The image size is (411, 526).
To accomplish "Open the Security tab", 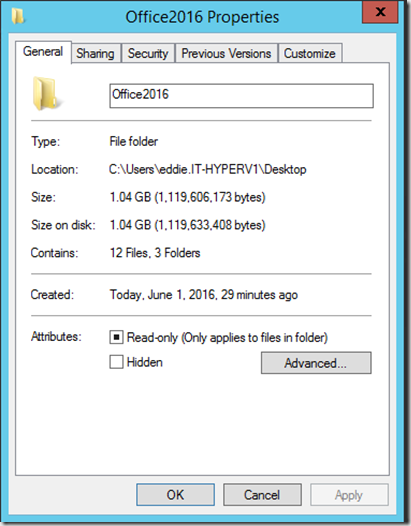I will pyautogui.click(x=148, y=53).
